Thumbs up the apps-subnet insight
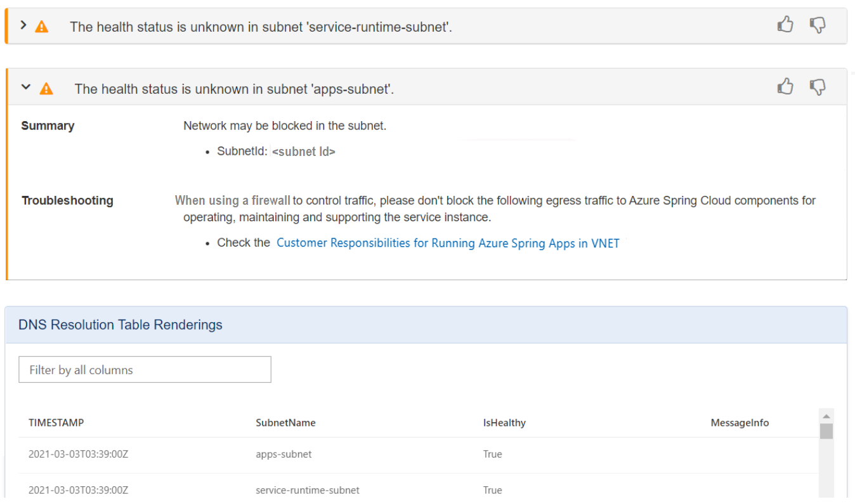This screenshot has height=504, width=855. [785, 87]
